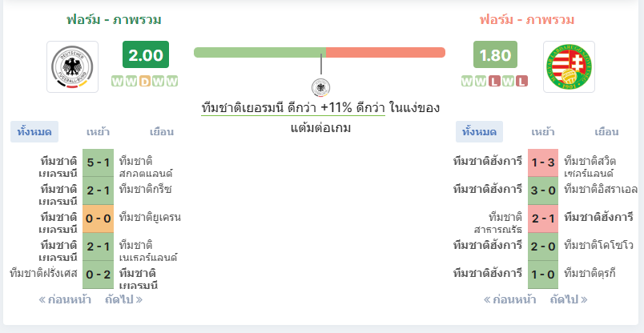
Task: Click Hungary's first red L form badge
Action: (494, 82)
